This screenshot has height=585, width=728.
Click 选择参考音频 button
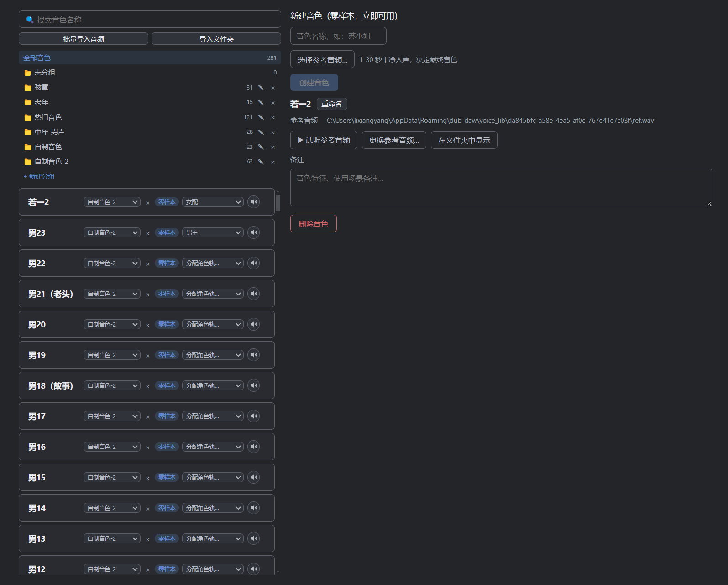(x=322, y=59)
